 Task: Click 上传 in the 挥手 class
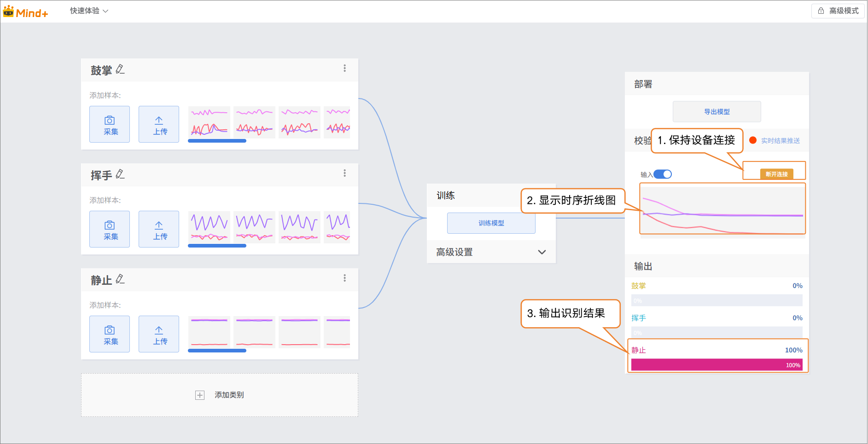click(159, 230)
